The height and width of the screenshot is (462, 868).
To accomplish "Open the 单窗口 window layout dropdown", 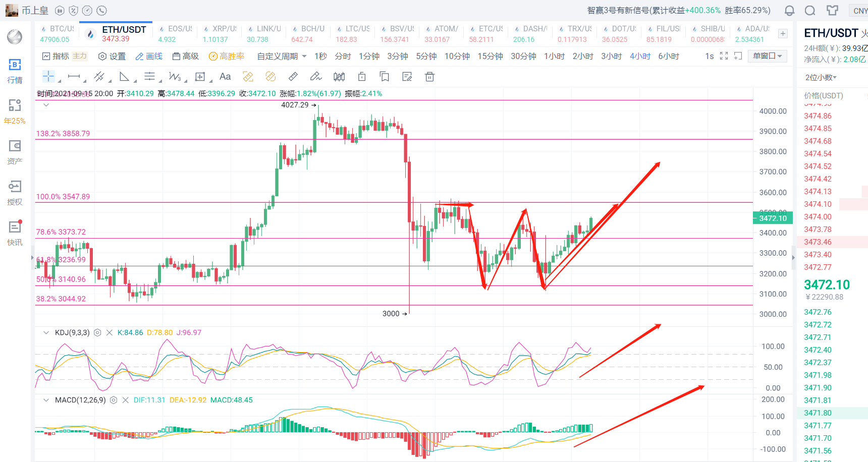I will point(767,56).
